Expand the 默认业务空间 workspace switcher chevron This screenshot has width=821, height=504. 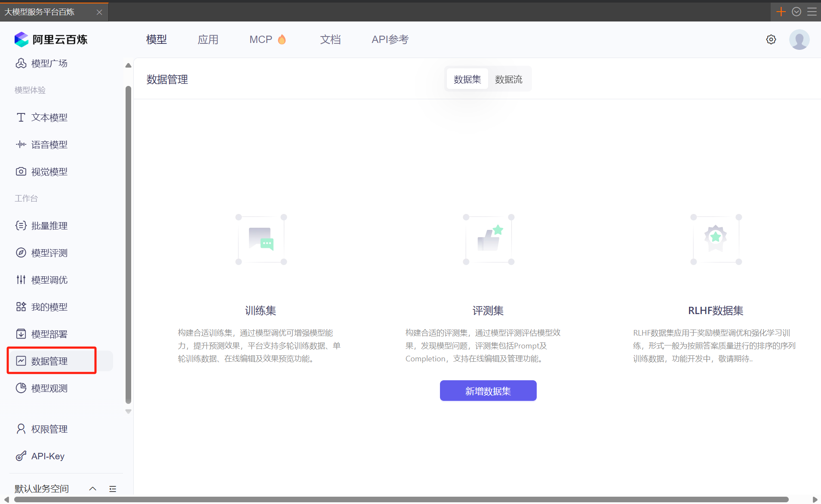[92, 489]
